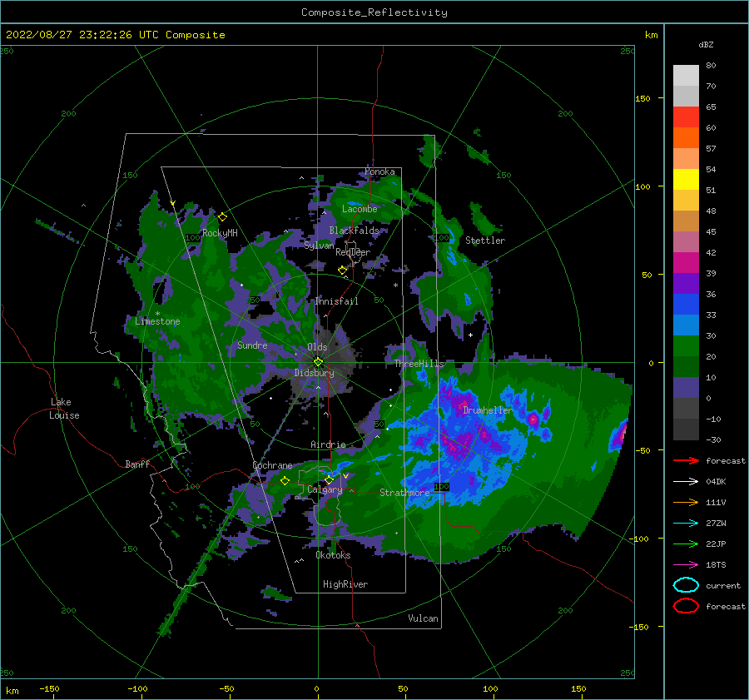Image resolution: width=749 pixels, height=700 pixels.
Task: Click the yellow marker near RockyMH
Action: (222, 217)
